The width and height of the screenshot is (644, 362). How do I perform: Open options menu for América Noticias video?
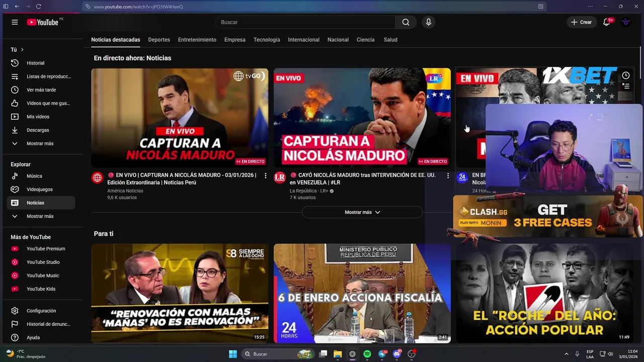click(266, 175)
